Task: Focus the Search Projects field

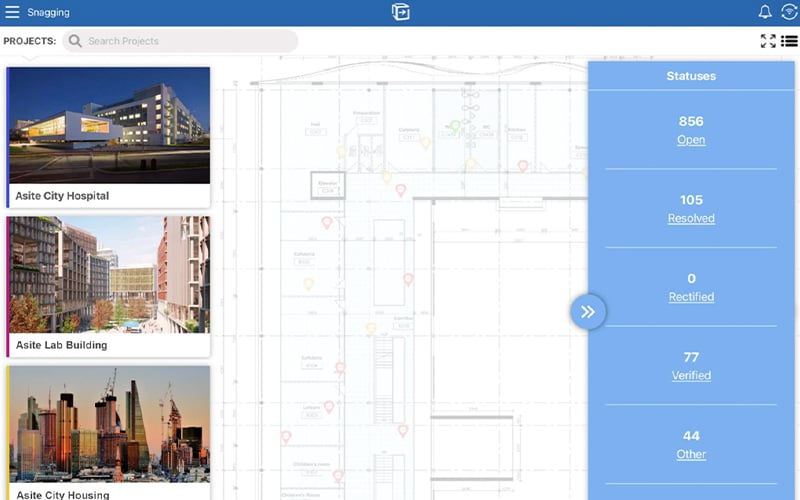Action: 180,41
